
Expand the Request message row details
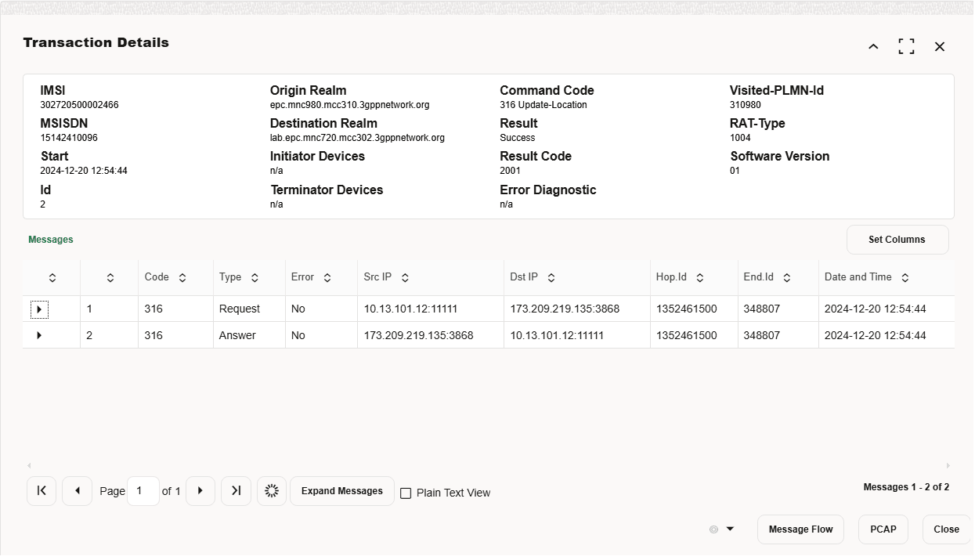[39, 309]
